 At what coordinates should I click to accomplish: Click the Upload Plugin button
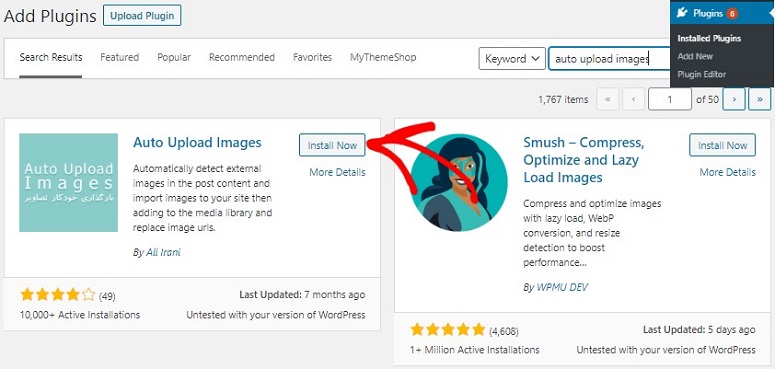click(142, 16)
